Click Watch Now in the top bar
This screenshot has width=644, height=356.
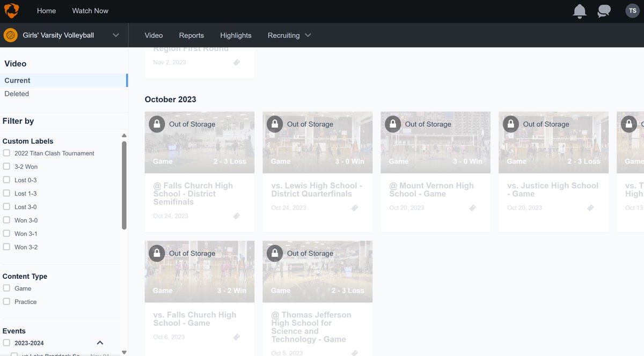(90, 10)
